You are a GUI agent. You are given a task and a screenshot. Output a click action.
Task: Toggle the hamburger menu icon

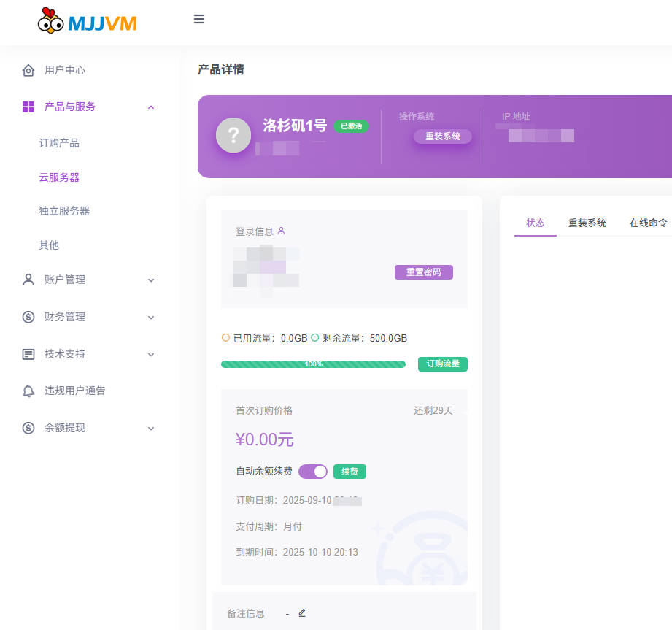click(199, 20)
